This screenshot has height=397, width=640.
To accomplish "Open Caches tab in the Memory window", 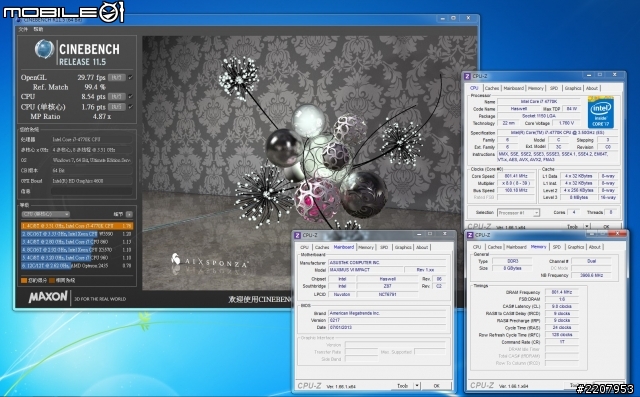I will pos(494,247).
